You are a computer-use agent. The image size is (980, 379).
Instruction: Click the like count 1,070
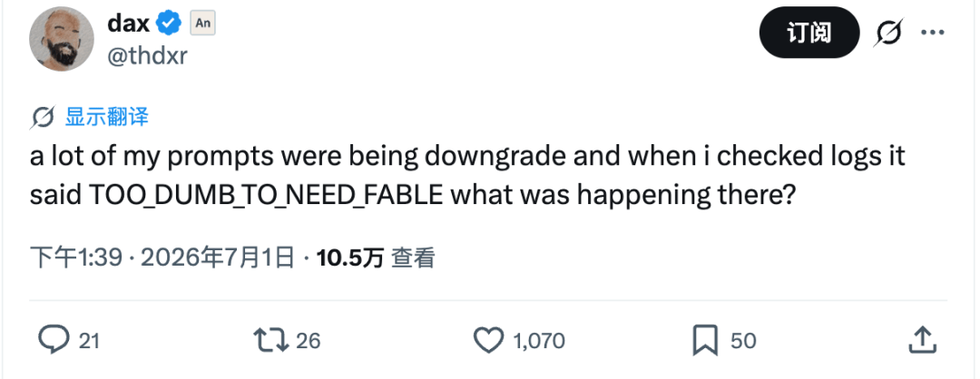(539, 341)
